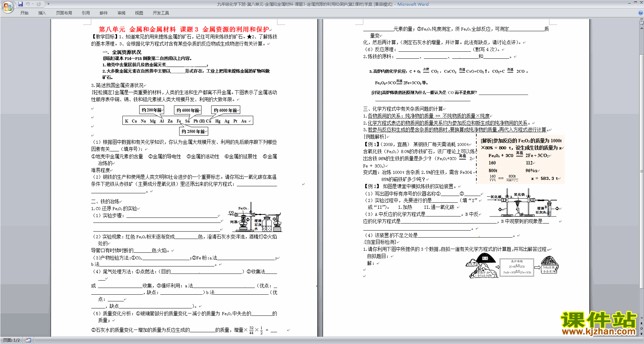Click the page 1/2 indicator in status bar
The width and height of the screenshot is (644, 344).
click(x=11, y=340)
